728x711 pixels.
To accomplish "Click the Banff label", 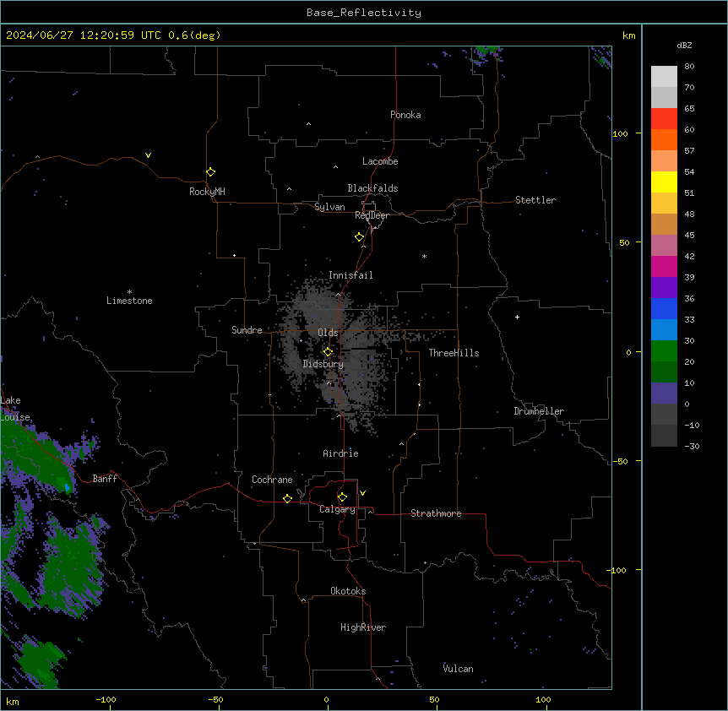I will pos(105,479).
